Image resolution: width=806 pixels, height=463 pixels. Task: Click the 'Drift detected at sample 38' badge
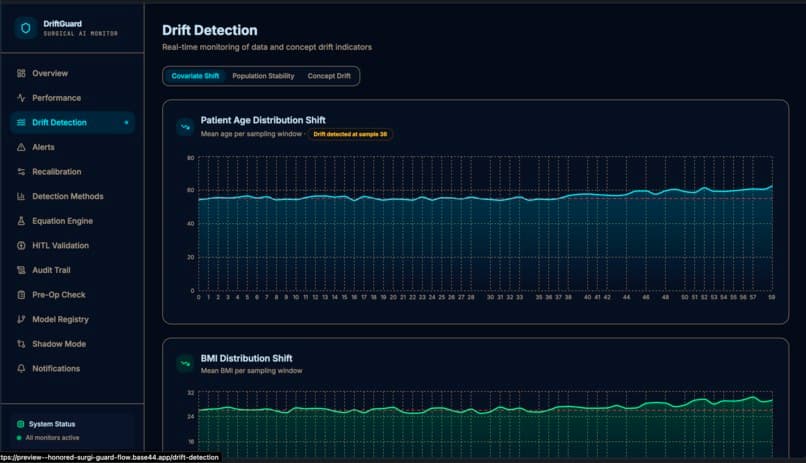pos(350,134)
